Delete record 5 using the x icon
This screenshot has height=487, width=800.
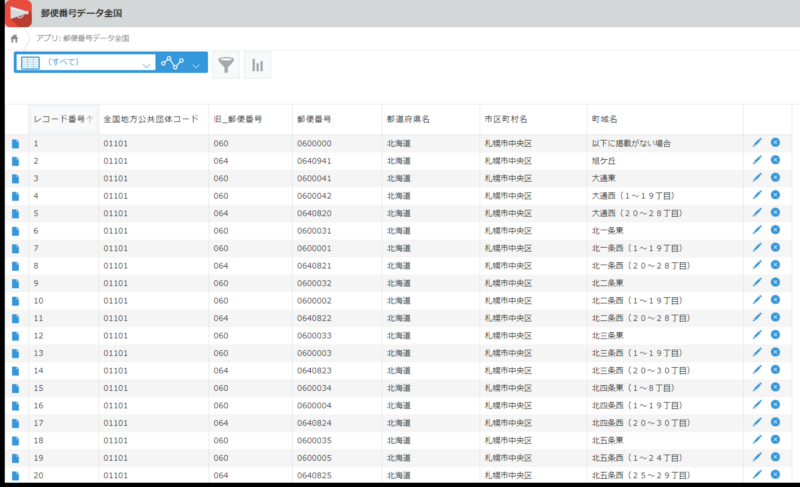775,213
